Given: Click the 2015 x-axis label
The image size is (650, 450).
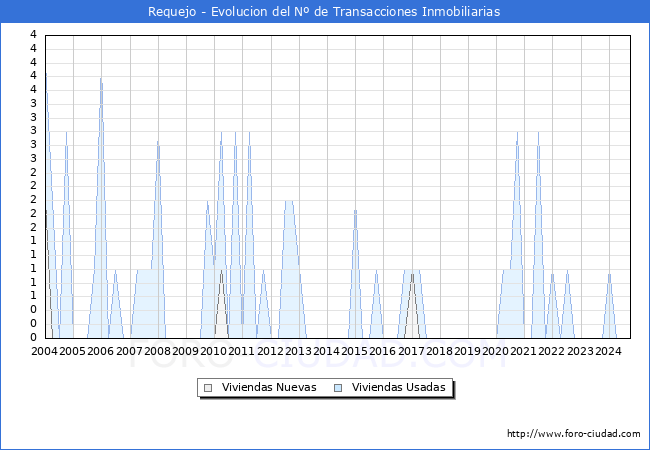Looking at the screenshot, I should pyautogui.click(x=354, y=351).
